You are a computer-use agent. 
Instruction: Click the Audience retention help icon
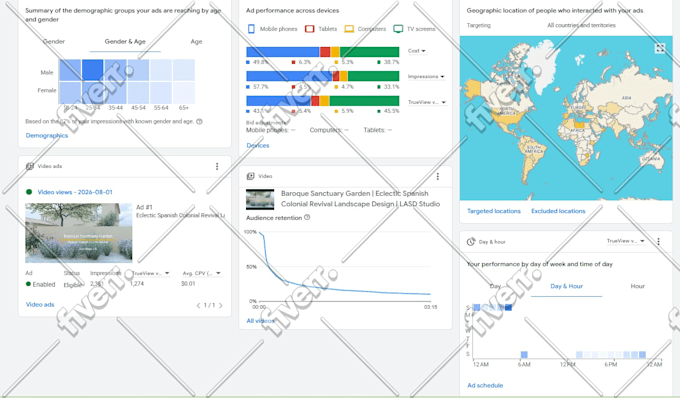(x=307, y=217)
